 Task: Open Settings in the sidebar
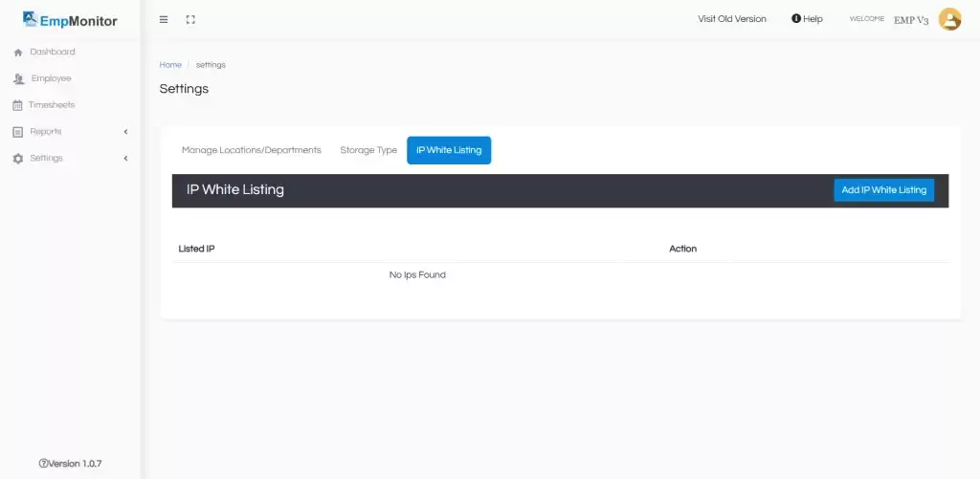pyautogui.click(x=46, y=158)
